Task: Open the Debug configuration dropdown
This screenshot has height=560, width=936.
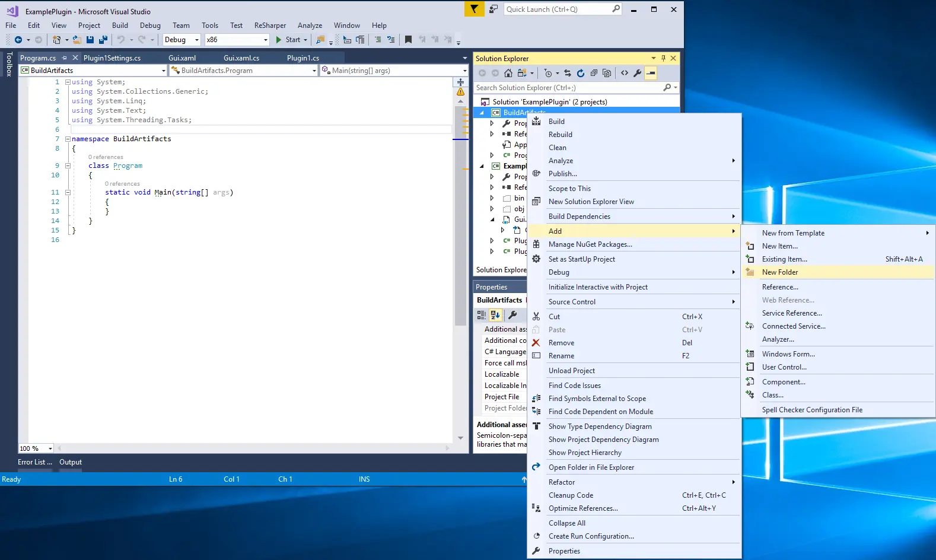Action: 182,40
